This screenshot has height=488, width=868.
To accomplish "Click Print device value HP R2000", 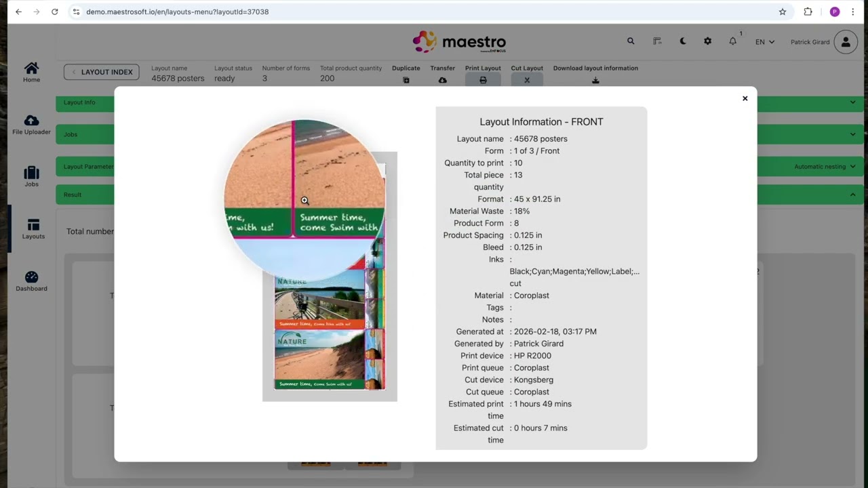I will pyautogui.click(x=532, y=356).
